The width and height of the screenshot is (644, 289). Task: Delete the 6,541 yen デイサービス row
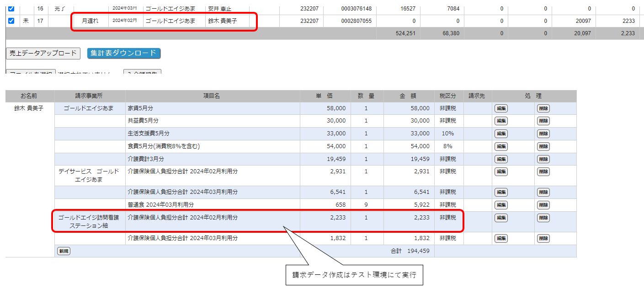543,192
